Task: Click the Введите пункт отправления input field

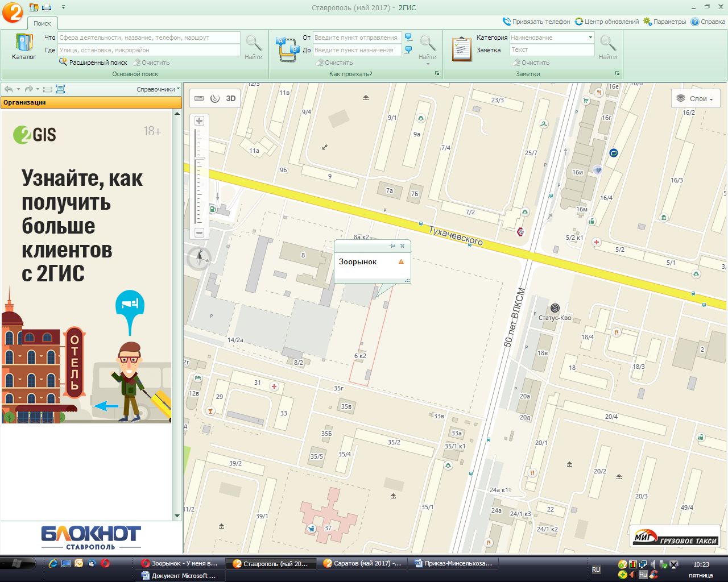Action: tap(356, 37)
